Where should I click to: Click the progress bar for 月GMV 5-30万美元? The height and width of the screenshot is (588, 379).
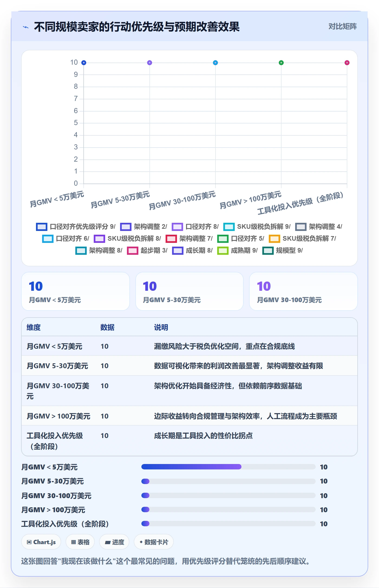[228, 481]
